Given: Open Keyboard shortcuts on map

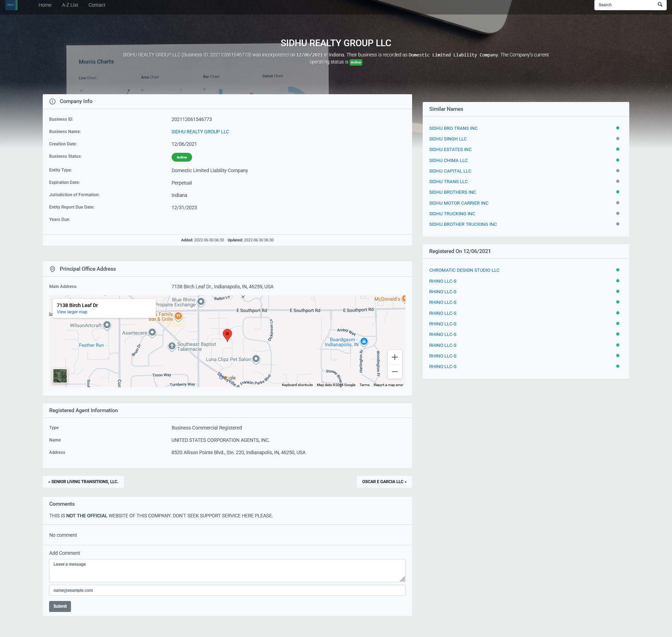Looking at the screenshot, I should point(297,385).
